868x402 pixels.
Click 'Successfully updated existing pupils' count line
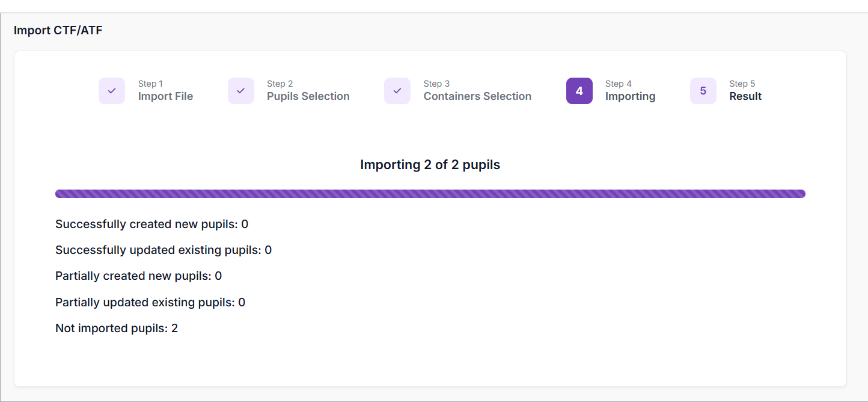[164, 250]
